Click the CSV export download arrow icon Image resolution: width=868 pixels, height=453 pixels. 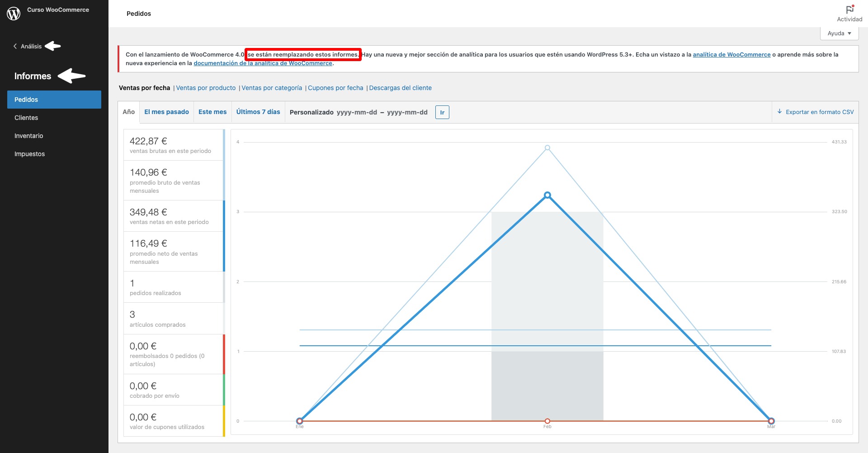[x=779, y=112]
